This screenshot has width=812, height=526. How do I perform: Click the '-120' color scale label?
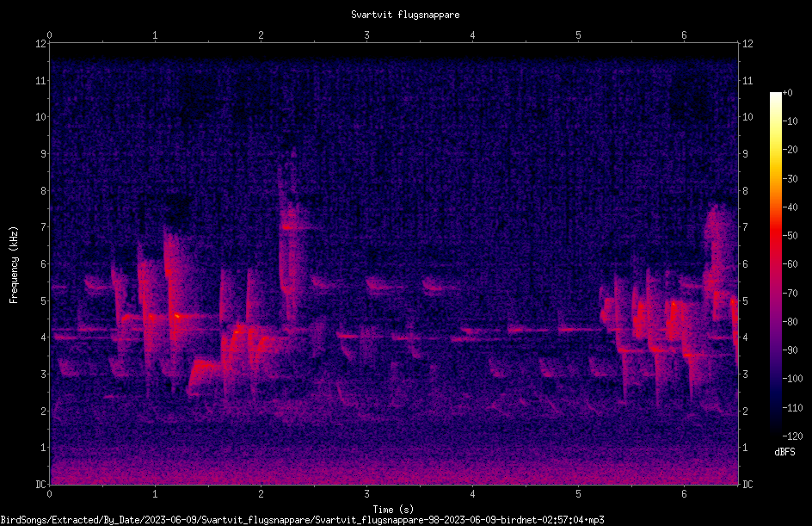[792, 436]
